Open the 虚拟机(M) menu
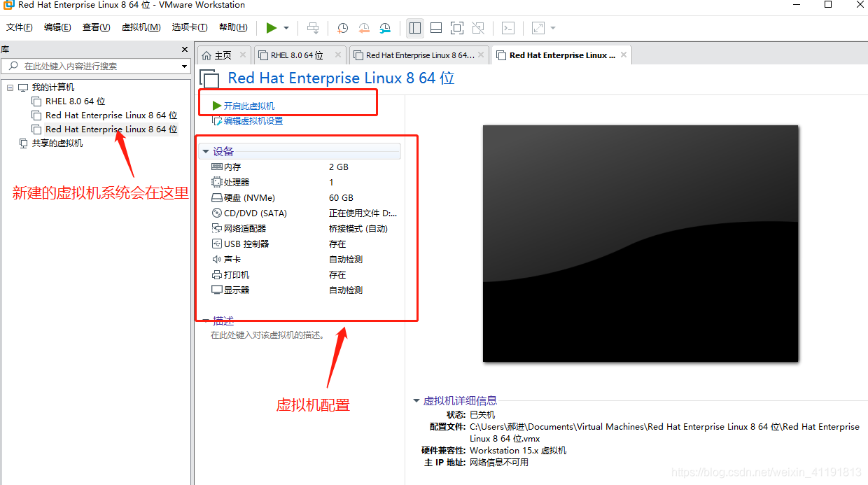The width and height of the screenshot is (868, 485). tap(141, 27)
